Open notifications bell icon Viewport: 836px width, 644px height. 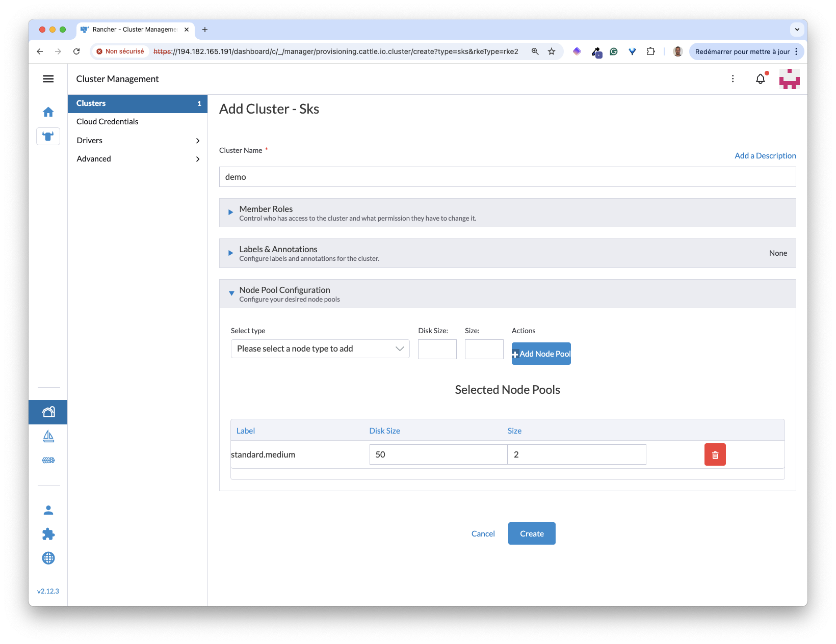click(x=760, y=79)
